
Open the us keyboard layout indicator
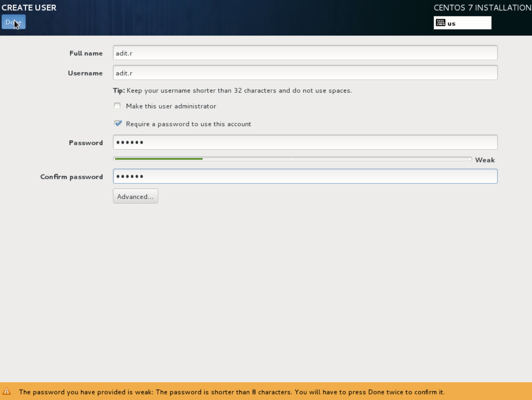point(462,23)
